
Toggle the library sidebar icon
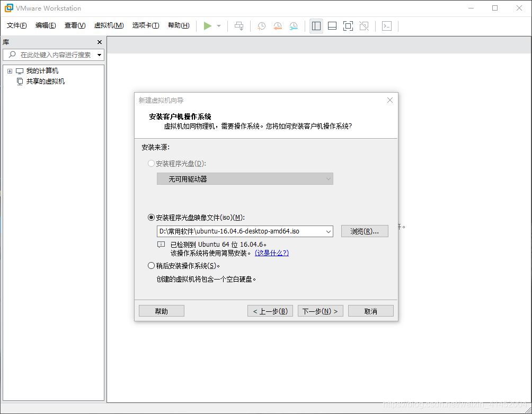316,25
